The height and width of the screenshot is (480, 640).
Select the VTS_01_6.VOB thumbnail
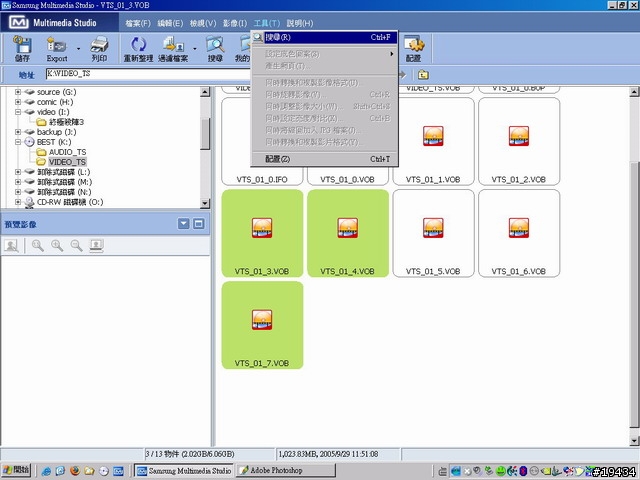tap(519, 233)
